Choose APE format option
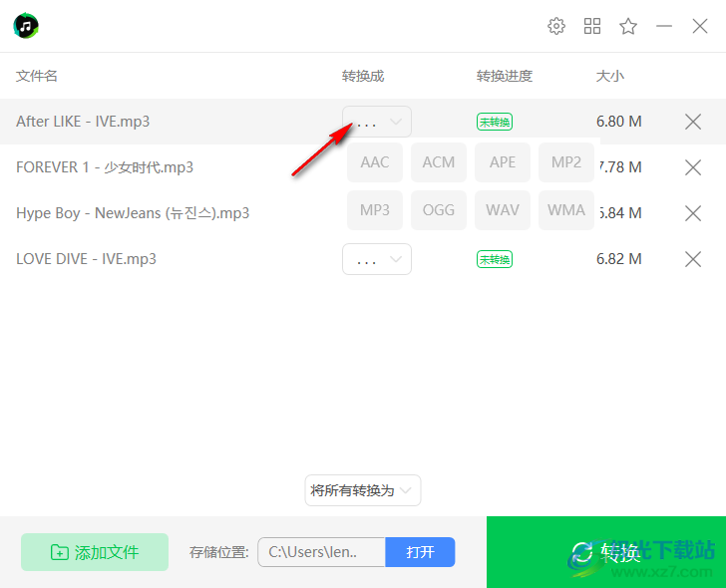Image resolution: width=726 pixels, height=588 pixels. [503, 162]
